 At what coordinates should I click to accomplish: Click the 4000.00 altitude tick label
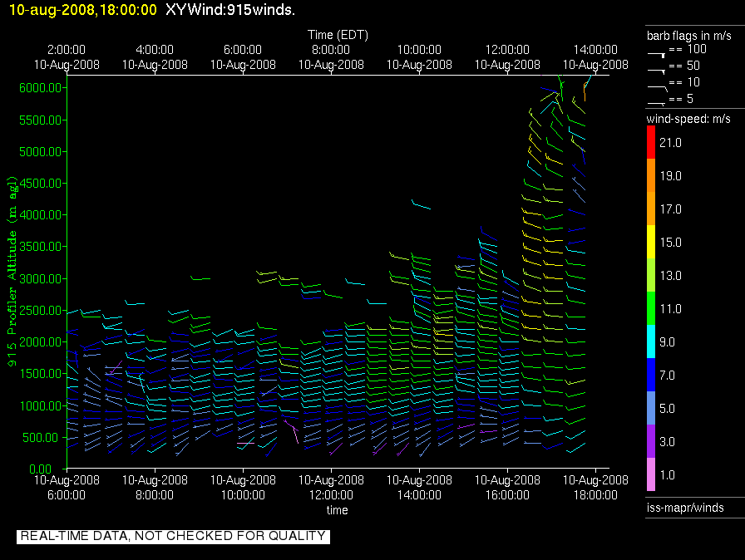(x=41, y=215)
